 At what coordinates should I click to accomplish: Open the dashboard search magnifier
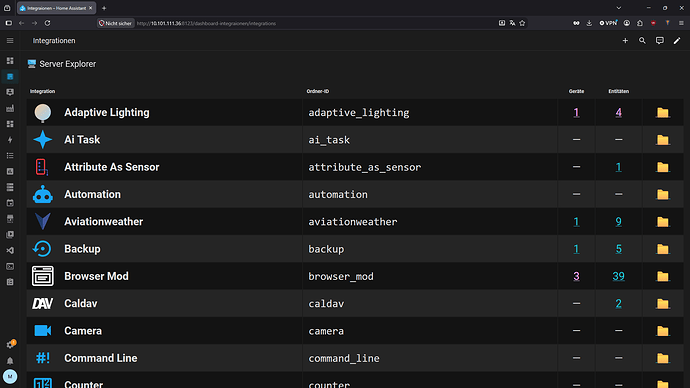point(642,40)
